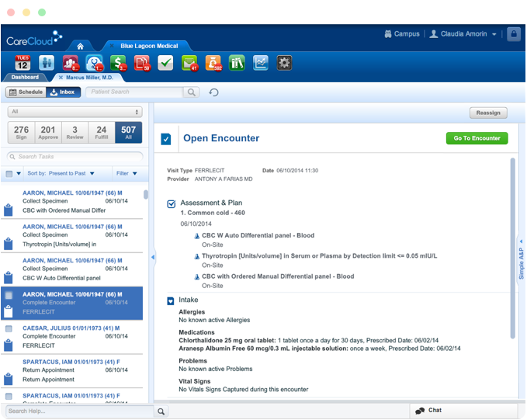Open the select-all checkbox dropdown arrow
This screenshot has height=420, width=527.
coord(19,174)
